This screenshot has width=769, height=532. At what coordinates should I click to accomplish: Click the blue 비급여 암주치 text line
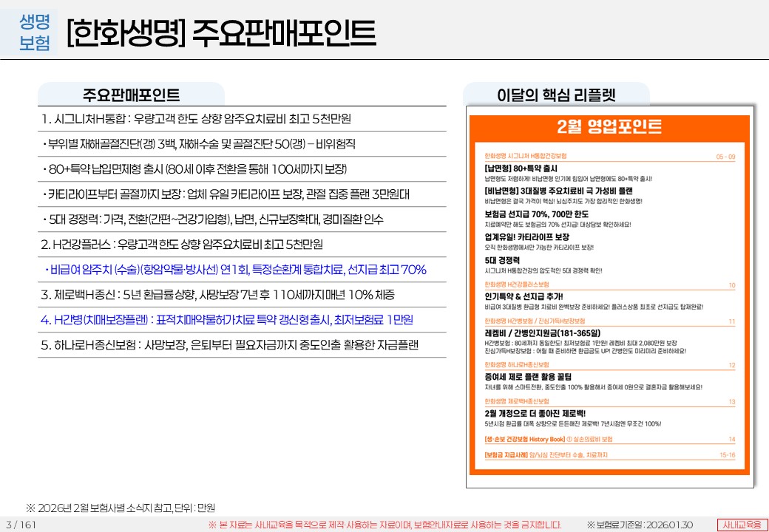click(235, 270)
